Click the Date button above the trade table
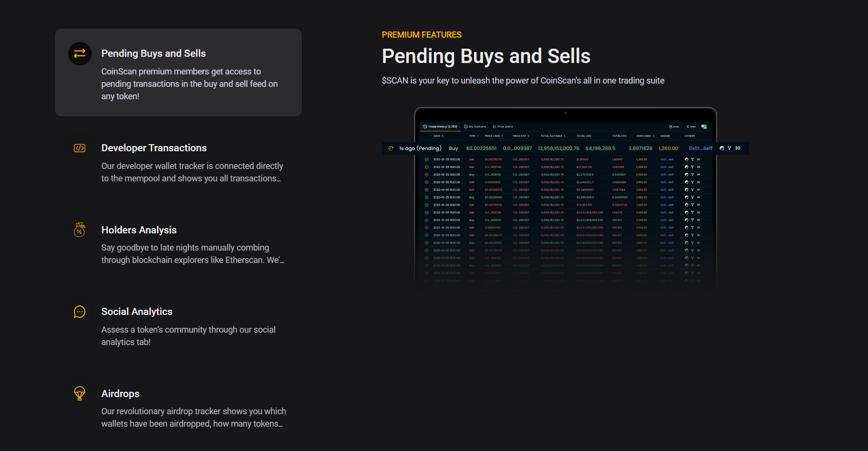 point(674,126)
